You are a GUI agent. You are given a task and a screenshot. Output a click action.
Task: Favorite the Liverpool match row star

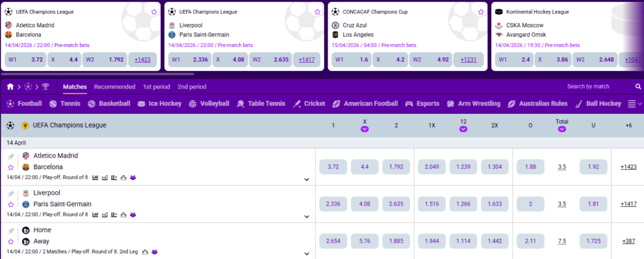point(11,204)
